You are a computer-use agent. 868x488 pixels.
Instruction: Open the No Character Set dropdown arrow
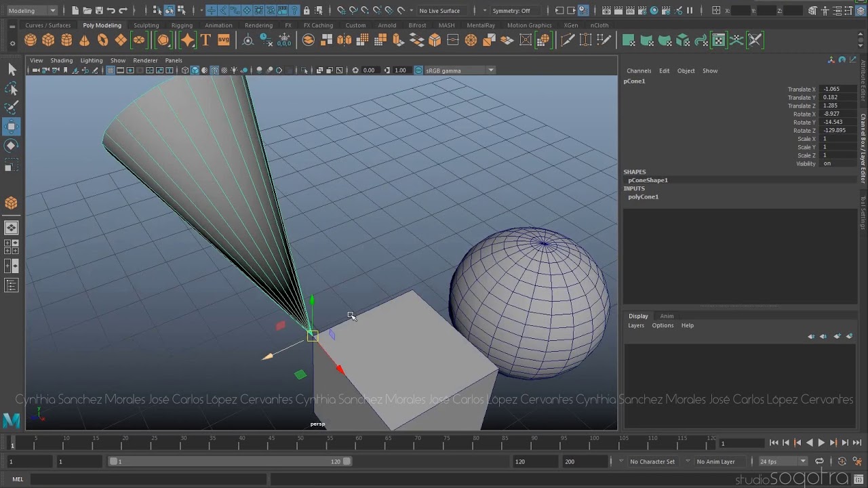[622, 462]
